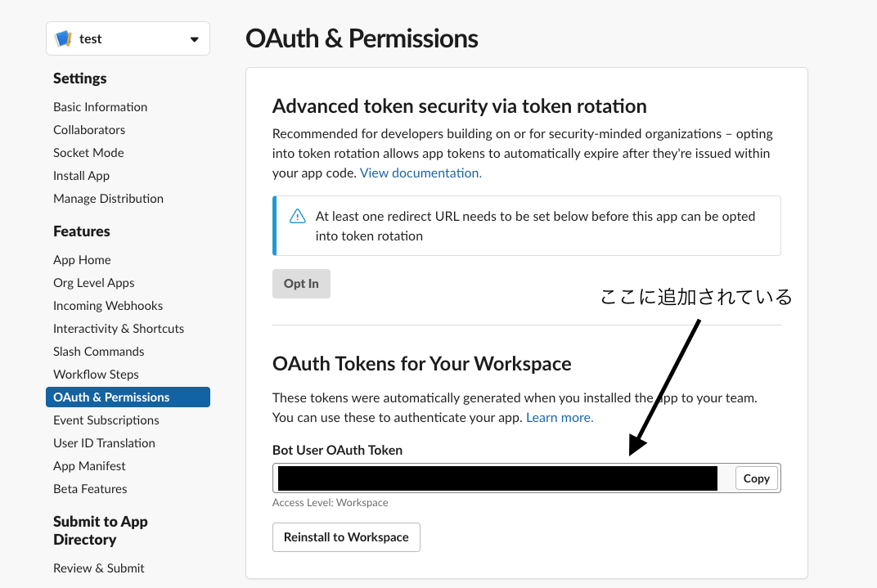Image resolution: width=877 pixels, height=588 pixels.
Task: Open the App Manifest editor
Action: (89, 465)
